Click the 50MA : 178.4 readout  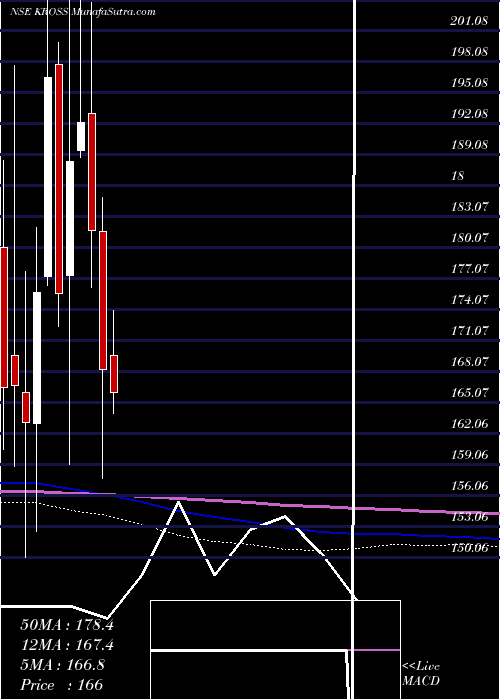coord(67,625)
